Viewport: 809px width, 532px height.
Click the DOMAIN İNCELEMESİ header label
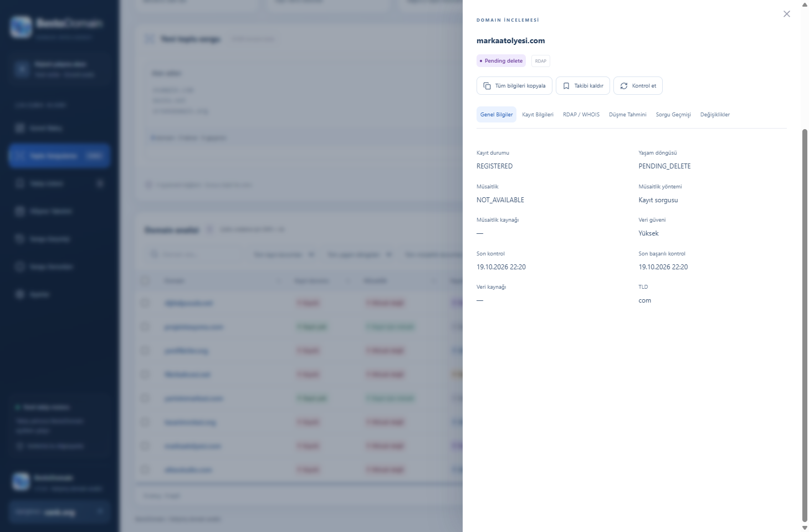tap(508, 20)
